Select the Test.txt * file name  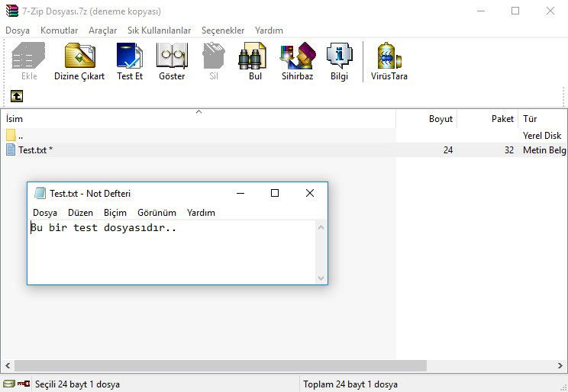[x=35, y=149]
